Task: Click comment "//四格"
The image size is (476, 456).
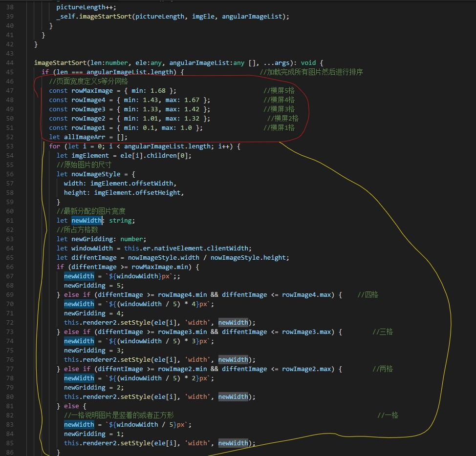Action: (x=368, y=295)
